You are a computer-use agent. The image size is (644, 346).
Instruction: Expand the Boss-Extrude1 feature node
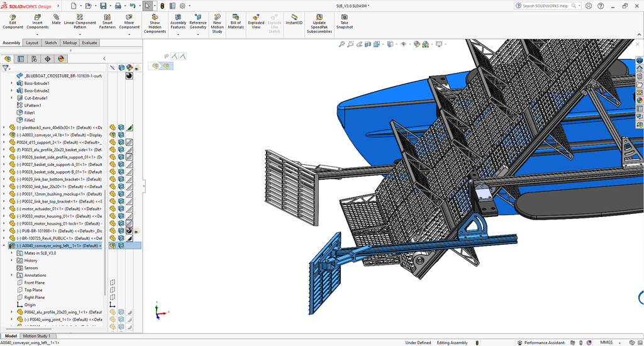[x=11, y=83]
